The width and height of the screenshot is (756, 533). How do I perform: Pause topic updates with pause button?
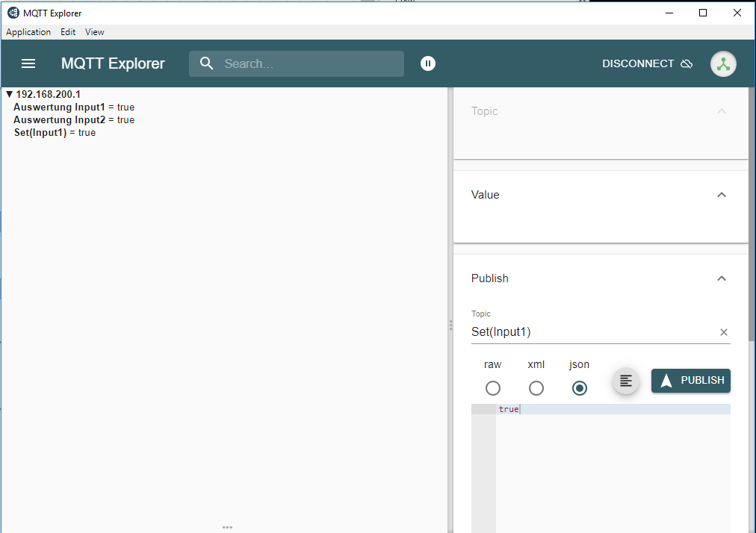coord(427,63)
